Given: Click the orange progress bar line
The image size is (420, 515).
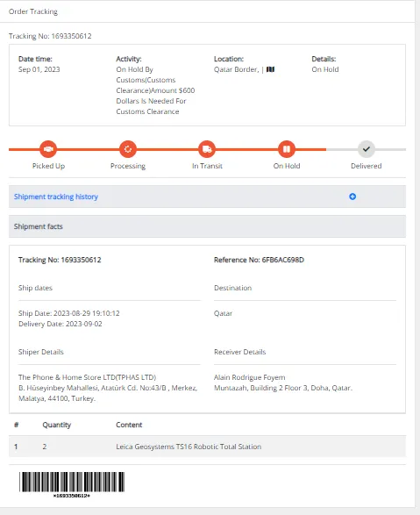Looking at the screenshot, I should coord(167,149).
